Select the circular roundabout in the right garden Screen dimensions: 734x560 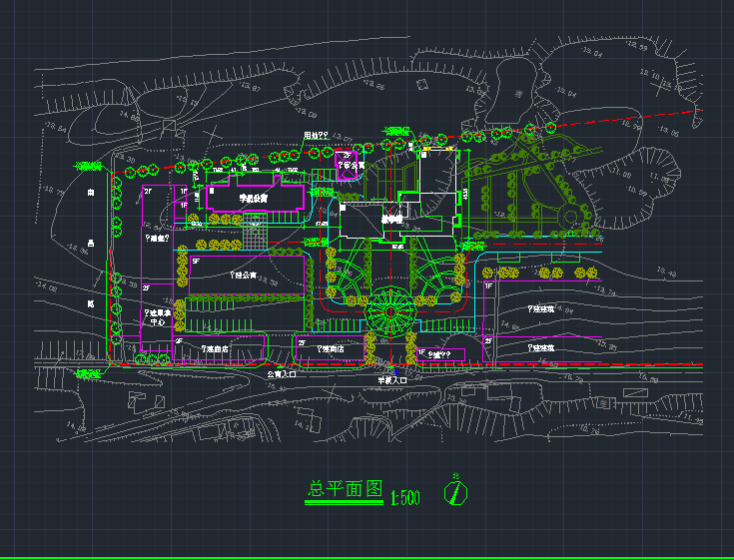pos(572,217)
